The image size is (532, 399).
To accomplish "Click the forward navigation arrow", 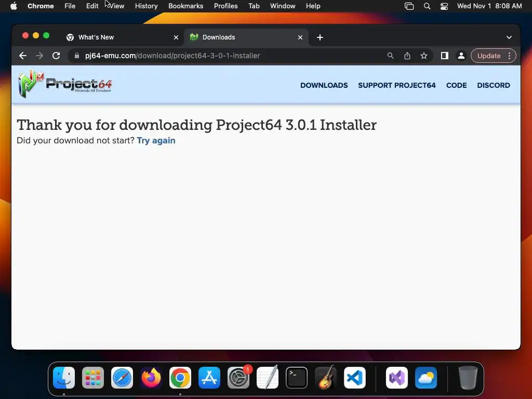I will coord(39,56).
